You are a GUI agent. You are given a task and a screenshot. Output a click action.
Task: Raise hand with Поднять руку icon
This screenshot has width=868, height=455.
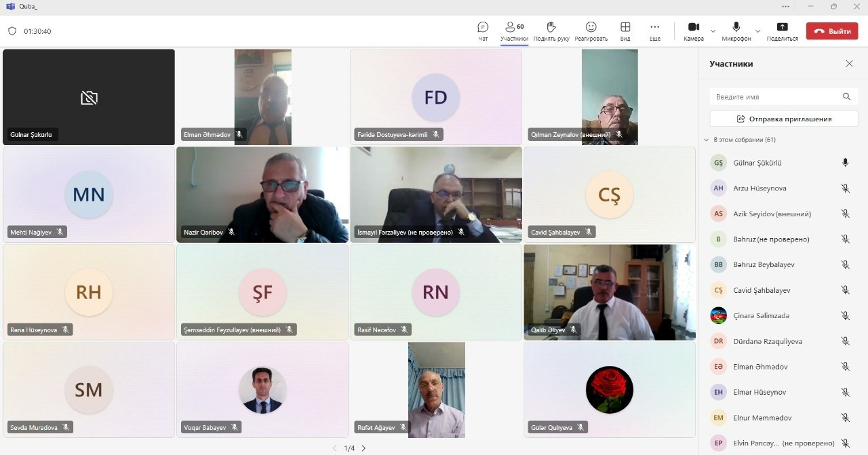point(551,27)
